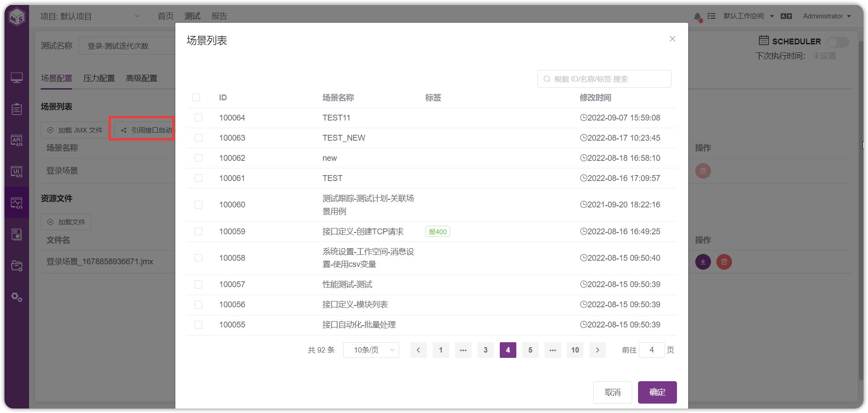This screenshot has height=413, width=868.
Task: Open the 默认工作空间 workspace dropdown
Action: [749, 16]
